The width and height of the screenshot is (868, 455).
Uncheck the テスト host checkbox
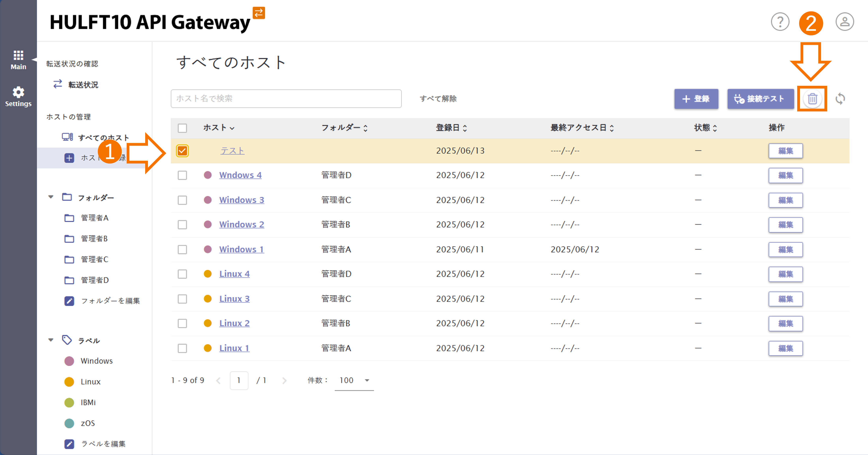(182, 151)
